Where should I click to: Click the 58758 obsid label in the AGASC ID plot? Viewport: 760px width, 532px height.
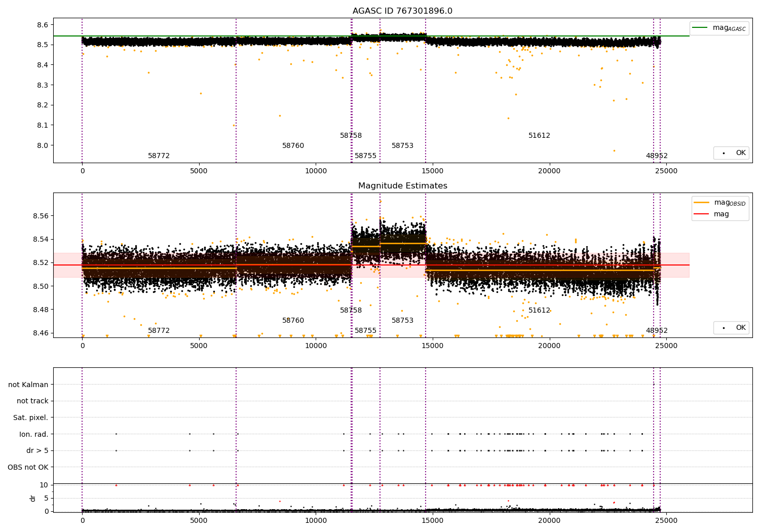pyautogui.click(x=351, y=136)
